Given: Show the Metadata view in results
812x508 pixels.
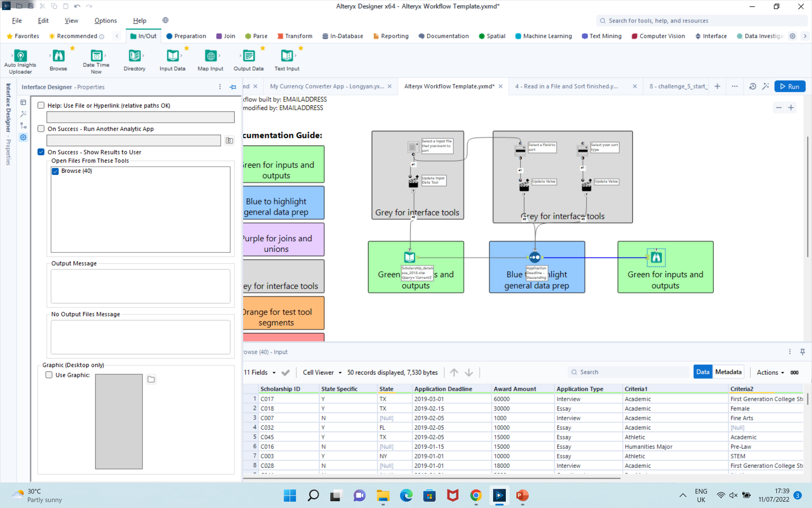Looking at the screenshot, I should coord(728,372).
